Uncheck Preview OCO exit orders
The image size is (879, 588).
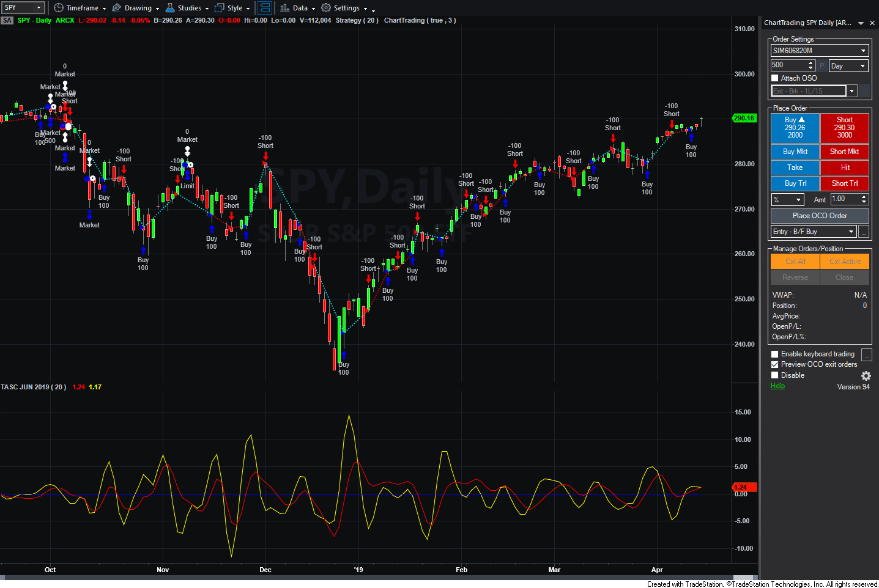775,365
